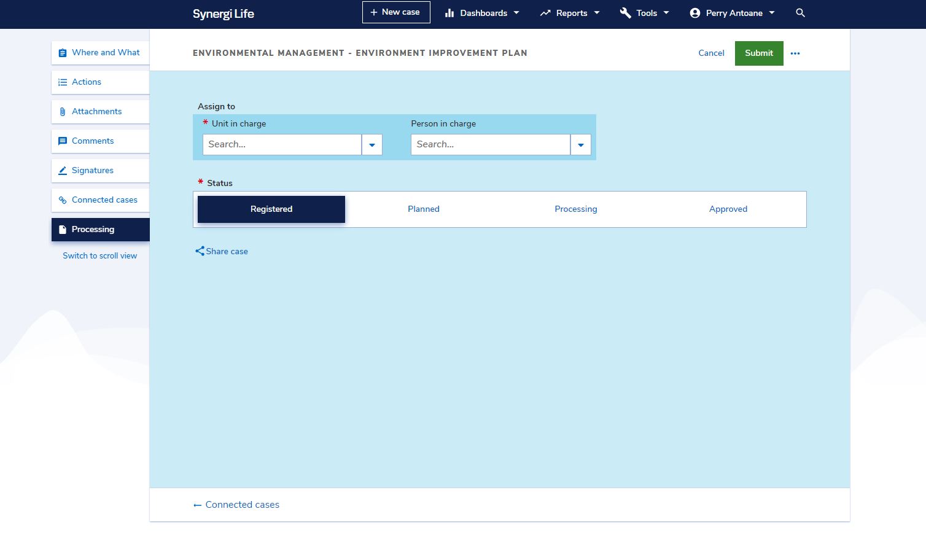Choose the Approved status option
This screenshot has width=926, height=560.
click(x=728, y=209)
